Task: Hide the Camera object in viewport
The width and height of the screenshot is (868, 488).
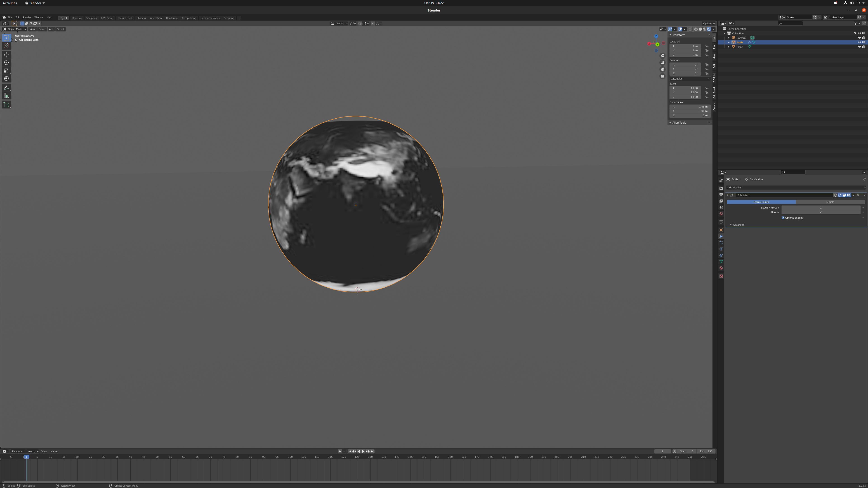Action: tap(859, 38)
